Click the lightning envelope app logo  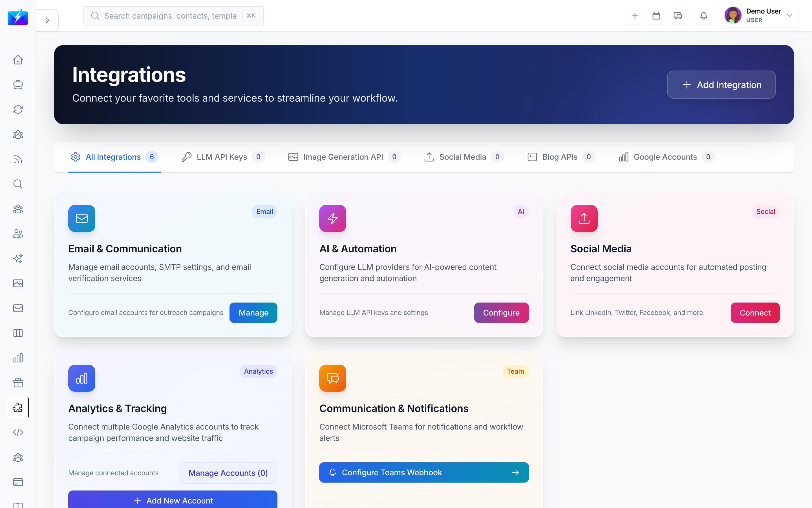click(x=18, y=17)
